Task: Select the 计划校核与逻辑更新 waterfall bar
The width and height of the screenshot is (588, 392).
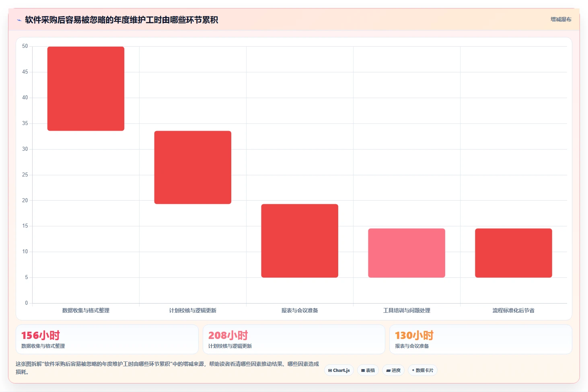Action: (193, 167)
